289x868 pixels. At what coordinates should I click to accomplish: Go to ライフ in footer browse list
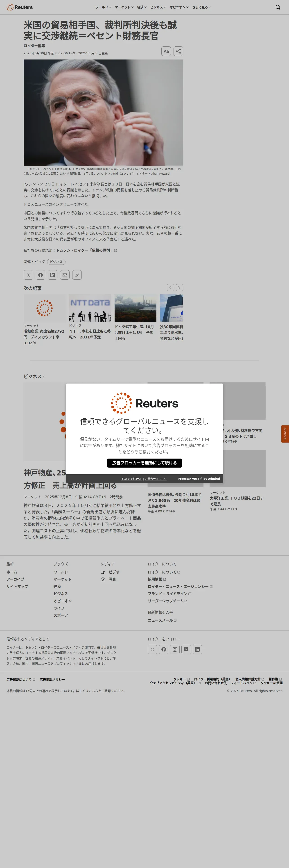coord(59,608)
